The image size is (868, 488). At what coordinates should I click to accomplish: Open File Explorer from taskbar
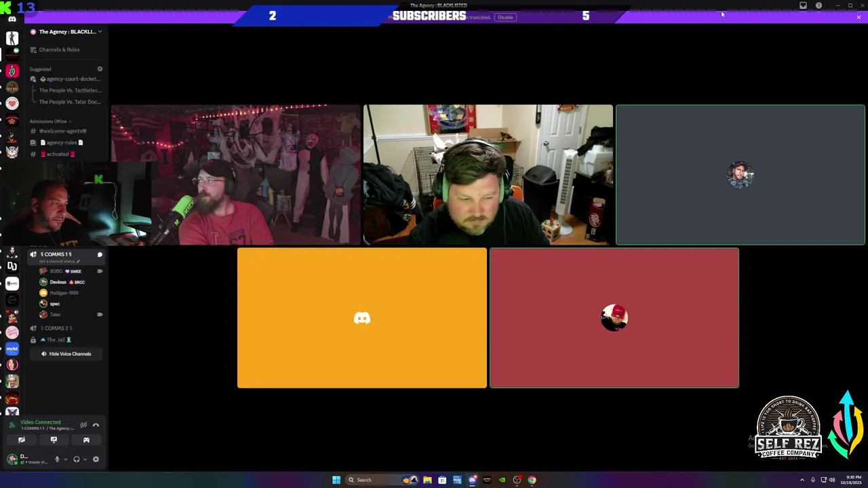[x=427, y=480]
